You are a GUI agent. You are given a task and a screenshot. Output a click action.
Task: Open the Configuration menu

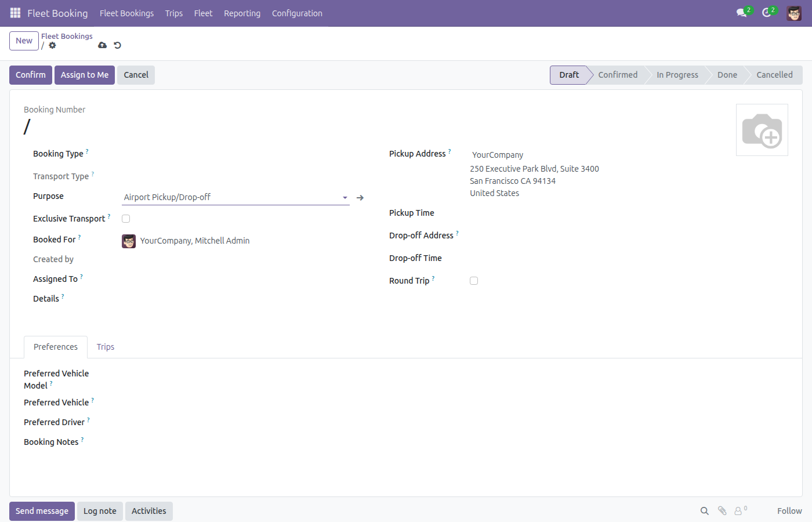[297, 13]
